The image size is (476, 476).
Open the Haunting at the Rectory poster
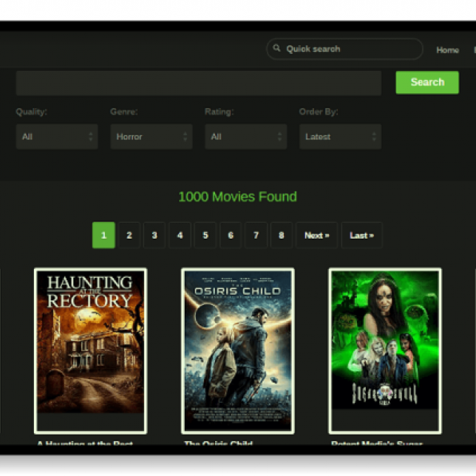pyautogui.click(x=90, y=350)
